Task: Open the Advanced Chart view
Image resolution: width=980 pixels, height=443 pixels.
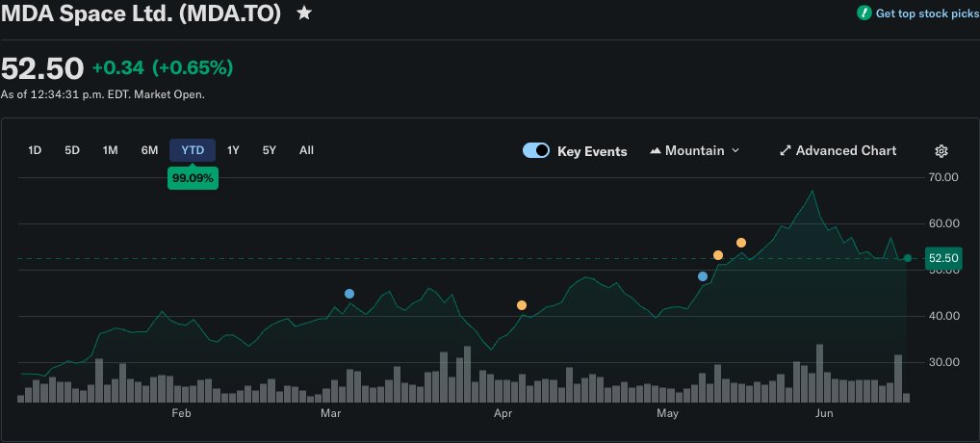Action: point(838,150)
